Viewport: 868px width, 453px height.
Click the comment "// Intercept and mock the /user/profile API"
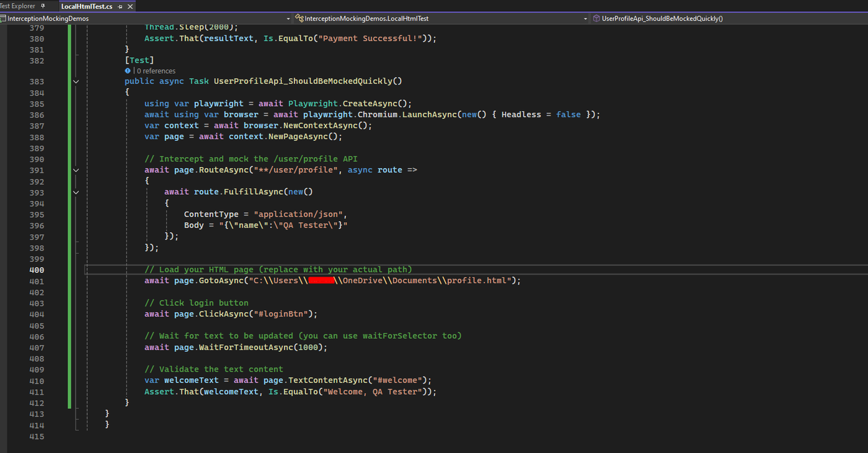click(x=251, y=159)
